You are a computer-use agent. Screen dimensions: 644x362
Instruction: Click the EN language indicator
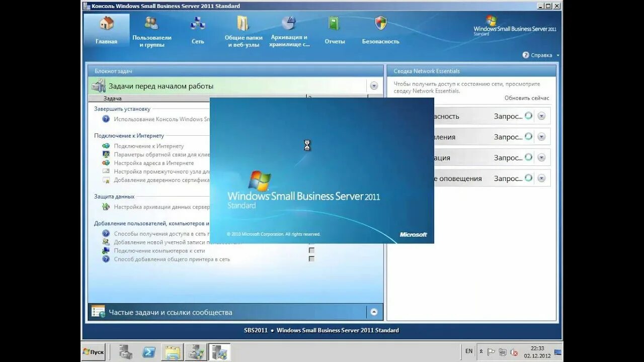(469, 351)
